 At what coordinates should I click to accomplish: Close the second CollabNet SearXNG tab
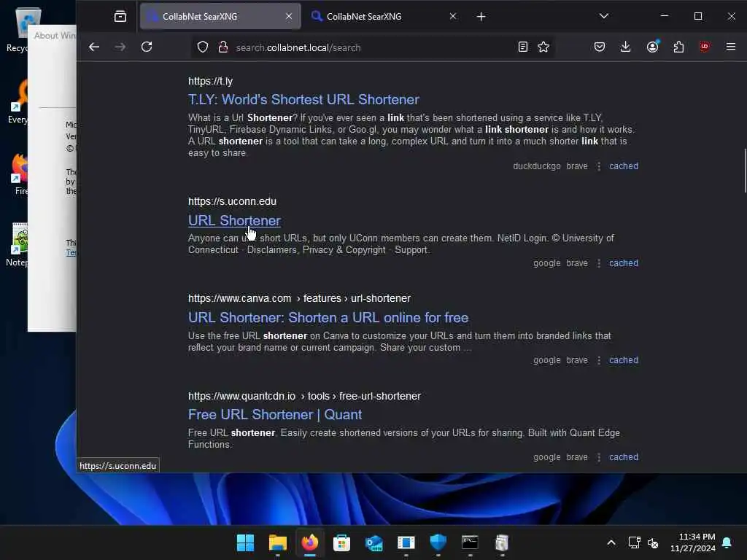click(x=452, y=16)
